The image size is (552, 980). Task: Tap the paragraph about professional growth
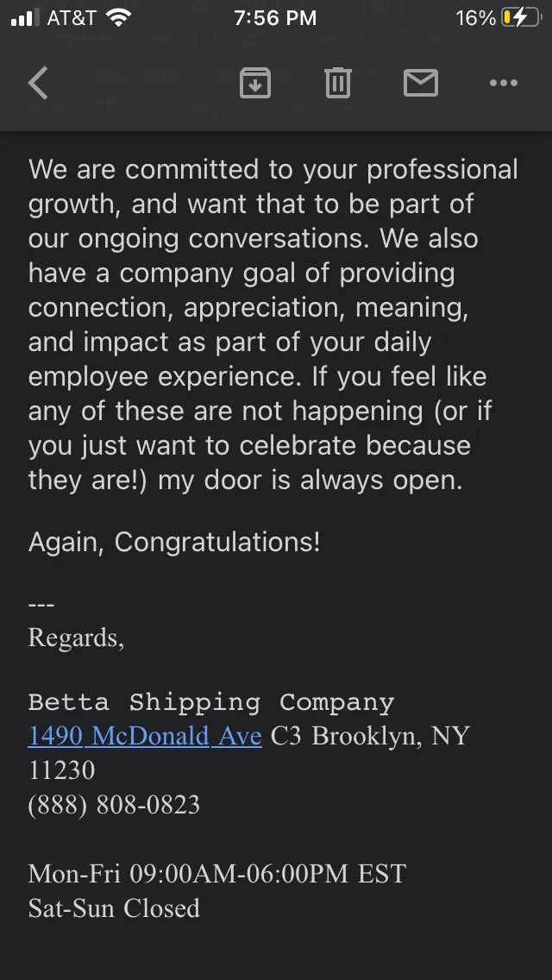tap(273, 324)
